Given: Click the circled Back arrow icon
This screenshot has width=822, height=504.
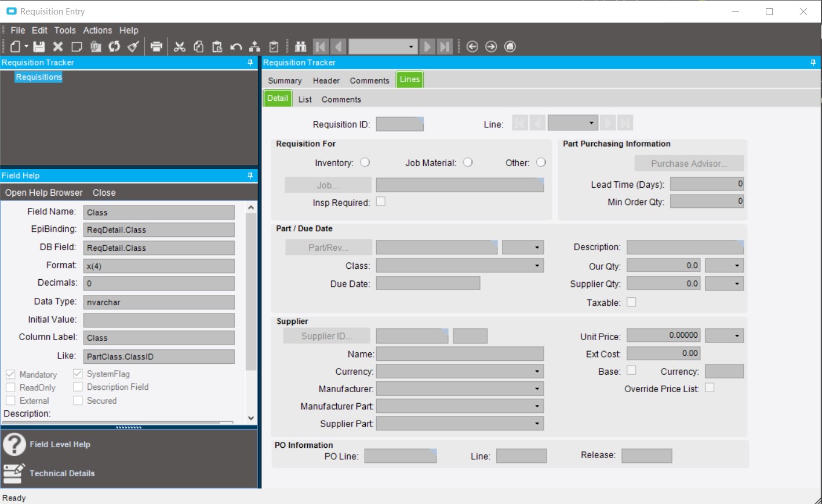Looking at the screenshot, I should pyautogui.click(x=472, y=47).
